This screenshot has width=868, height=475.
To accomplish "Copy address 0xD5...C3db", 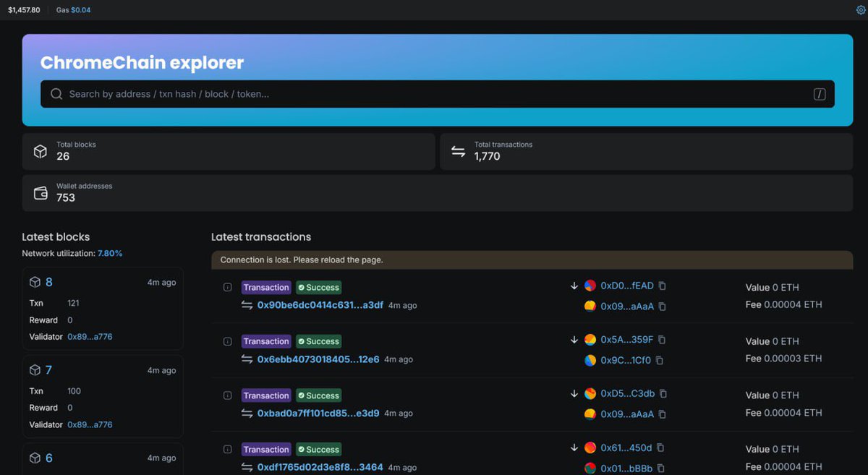I will click(663, 394).
